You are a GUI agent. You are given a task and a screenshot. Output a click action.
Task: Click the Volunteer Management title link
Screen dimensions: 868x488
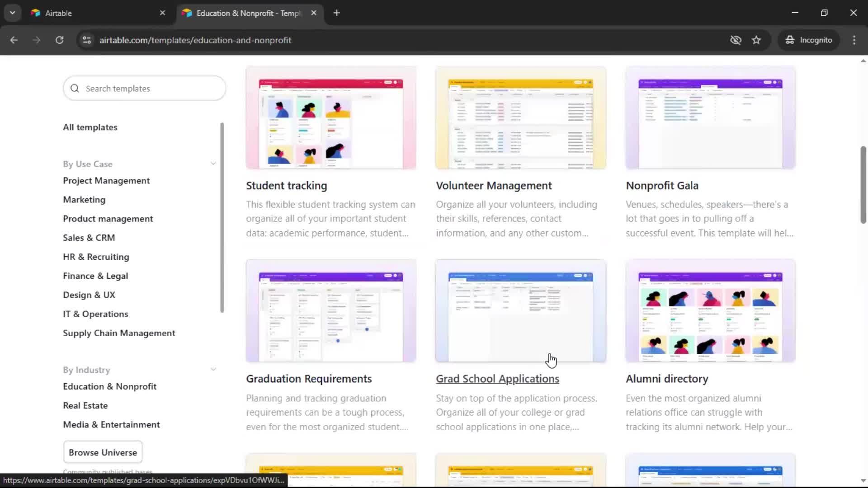click(494, 185)
